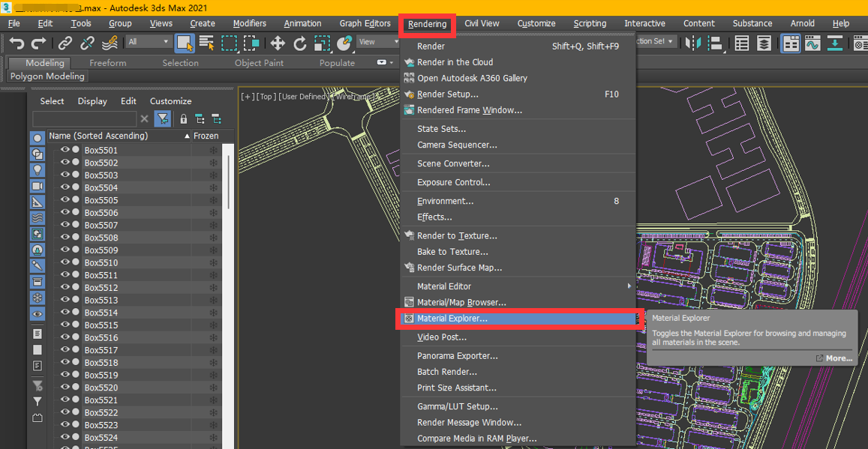Open Named Selection Sets dropdown
This screenshot has width=868, height=449.
(656, 42)
